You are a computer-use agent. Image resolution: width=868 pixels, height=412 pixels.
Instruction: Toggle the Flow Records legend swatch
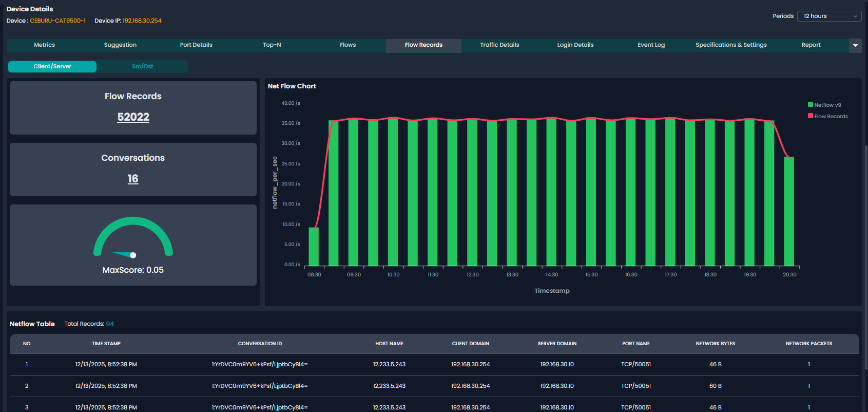[x=811, y=116]
